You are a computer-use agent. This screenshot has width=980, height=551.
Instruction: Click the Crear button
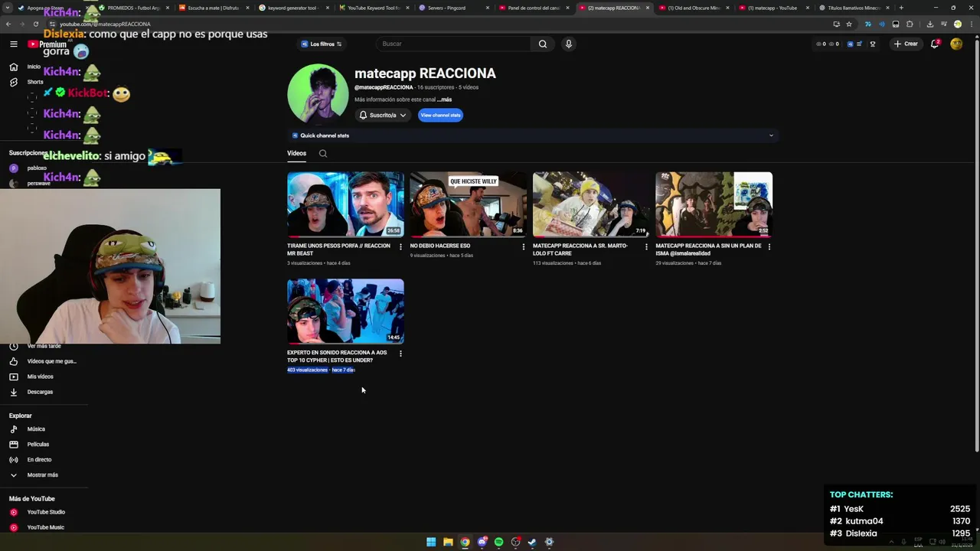906,44
